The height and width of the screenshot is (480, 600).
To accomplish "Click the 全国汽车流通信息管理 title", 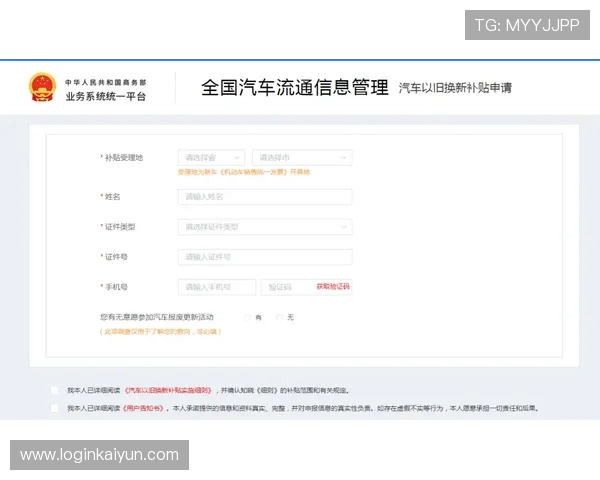I will click(x=295, y=87).
